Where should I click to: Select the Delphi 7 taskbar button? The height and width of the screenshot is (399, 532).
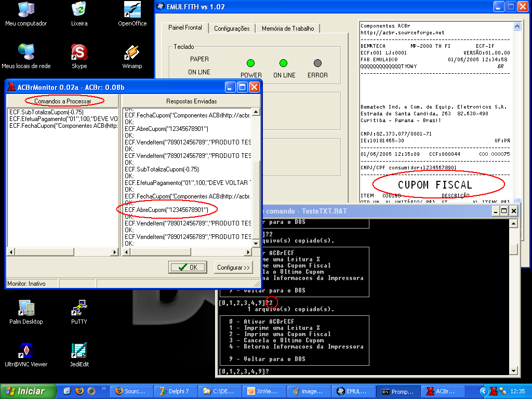pos(175,391)
